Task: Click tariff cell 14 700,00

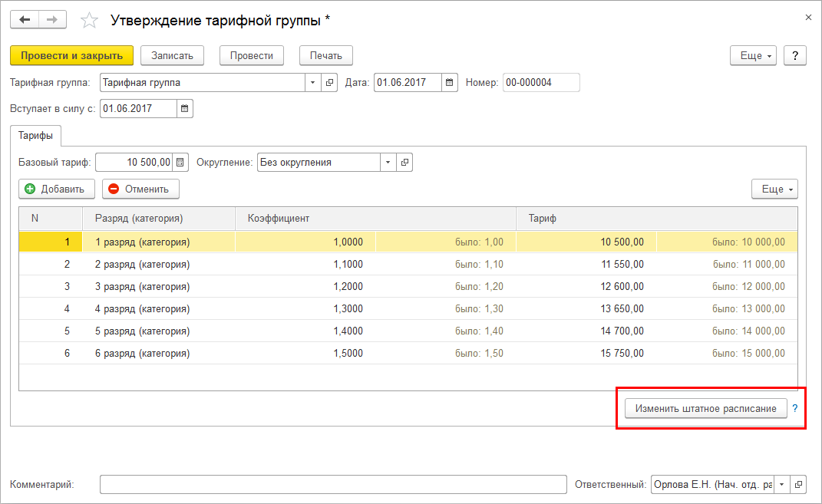Action: (586, 331)
